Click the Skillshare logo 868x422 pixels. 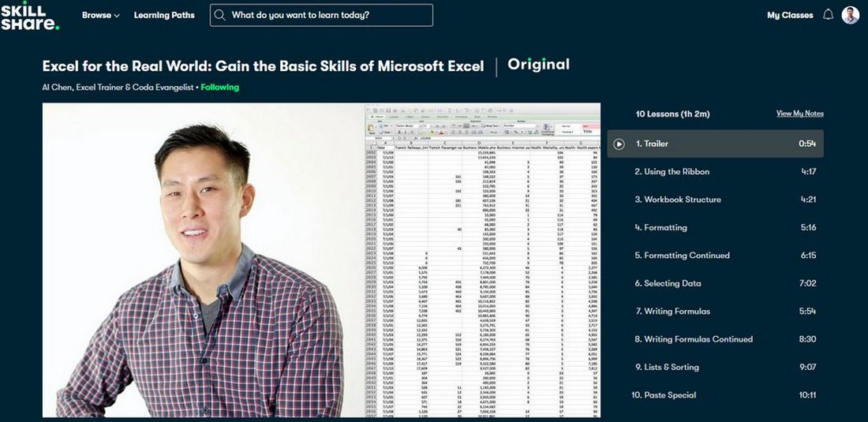coord(30,16)
